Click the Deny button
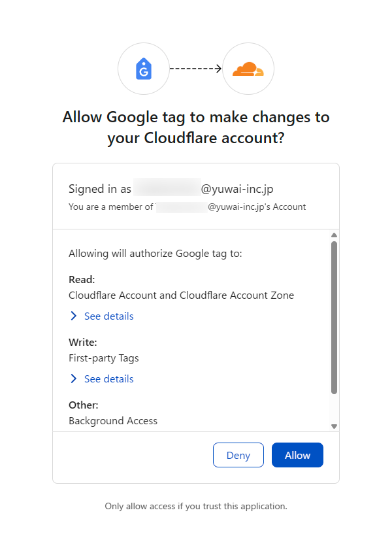This screenshot has height=555, width=392. coord(238,455)
